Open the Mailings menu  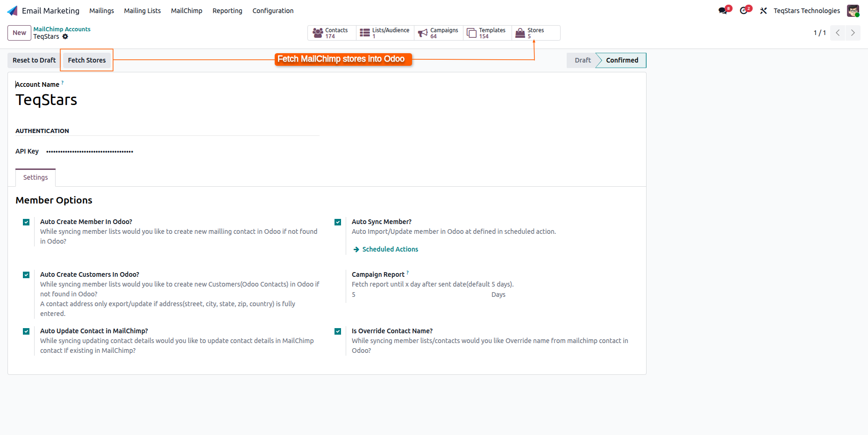[x=101, y=11]
